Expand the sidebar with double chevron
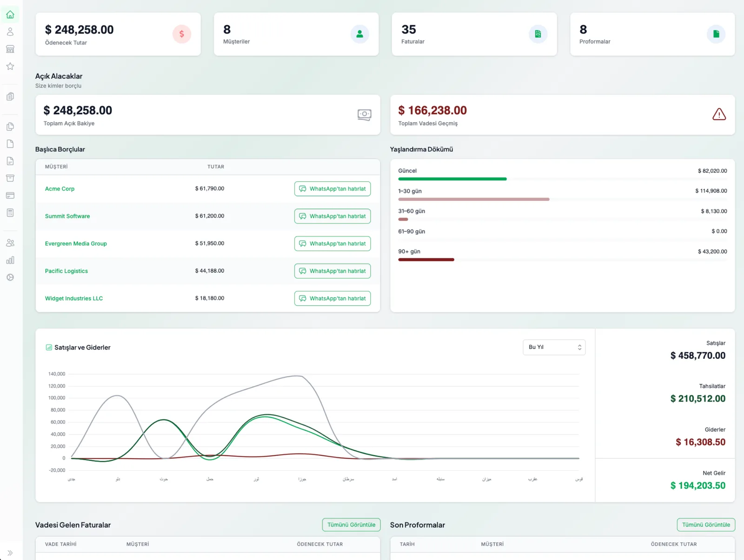Viewport: 744px width, 560px height. [x=10, y=553]
